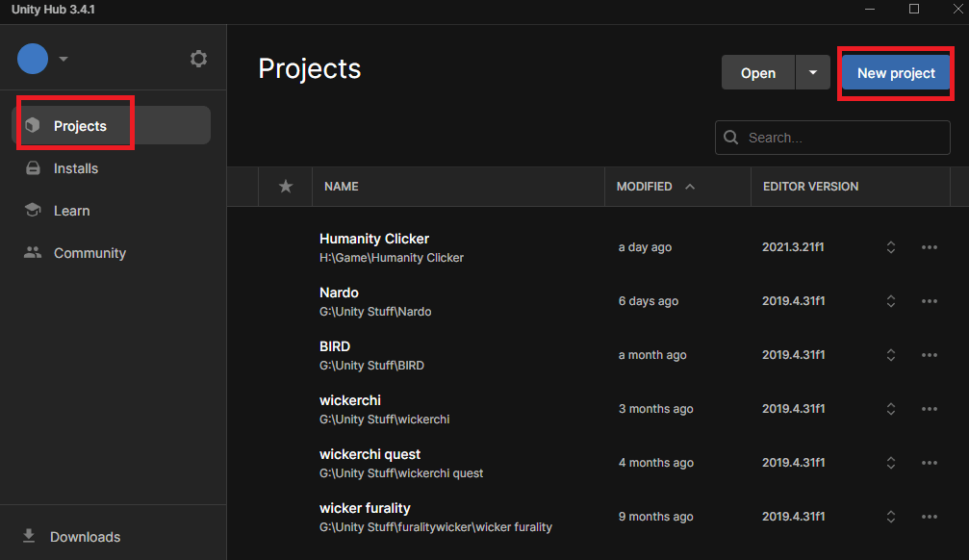The height and width of the screenshot is (560, 969).
Task: Open the Open button's dropdown arrow
Action: tap(813, 72)
